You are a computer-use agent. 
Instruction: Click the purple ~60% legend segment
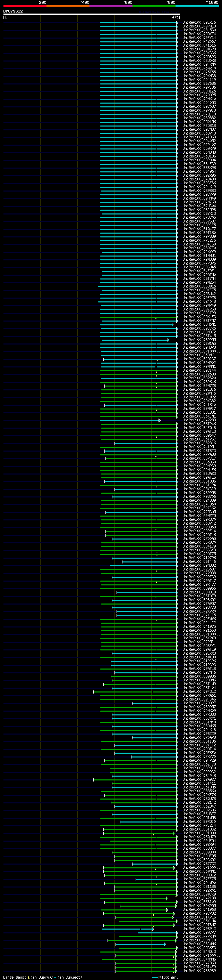pos(111,6)
